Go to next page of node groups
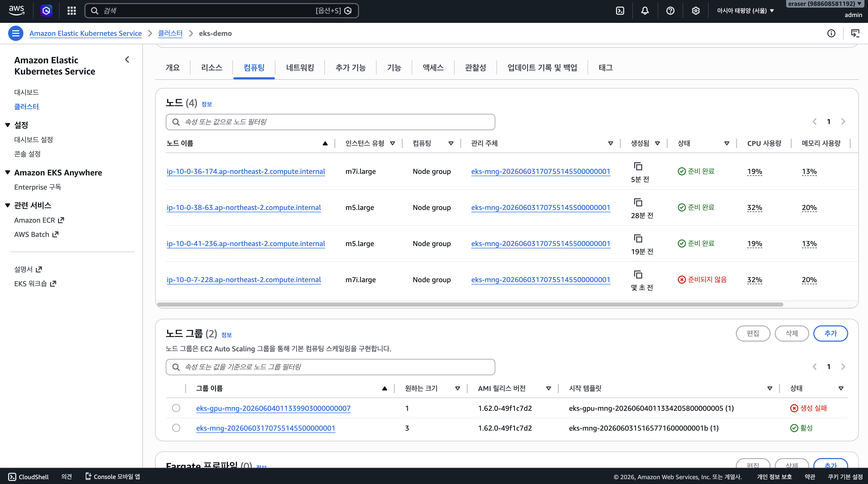 (x=843, y=367)
